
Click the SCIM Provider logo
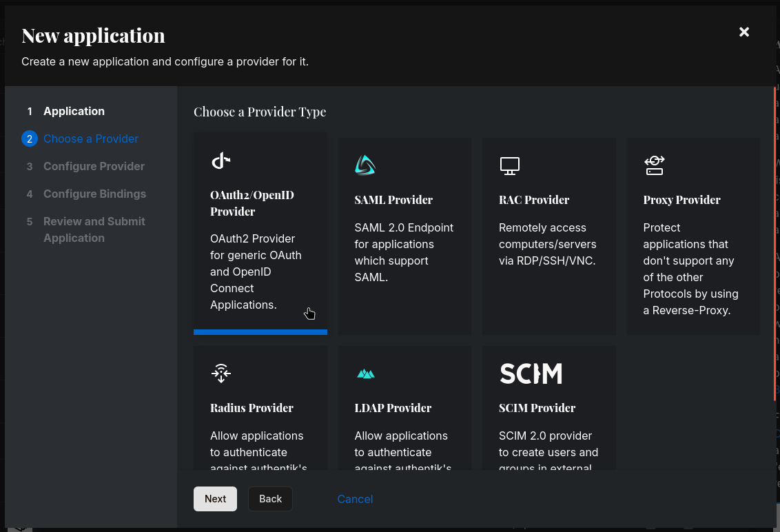click(531, 374)
